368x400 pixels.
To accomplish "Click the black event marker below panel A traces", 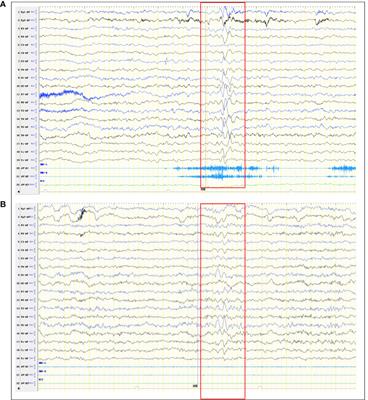I will coord(203,189).
